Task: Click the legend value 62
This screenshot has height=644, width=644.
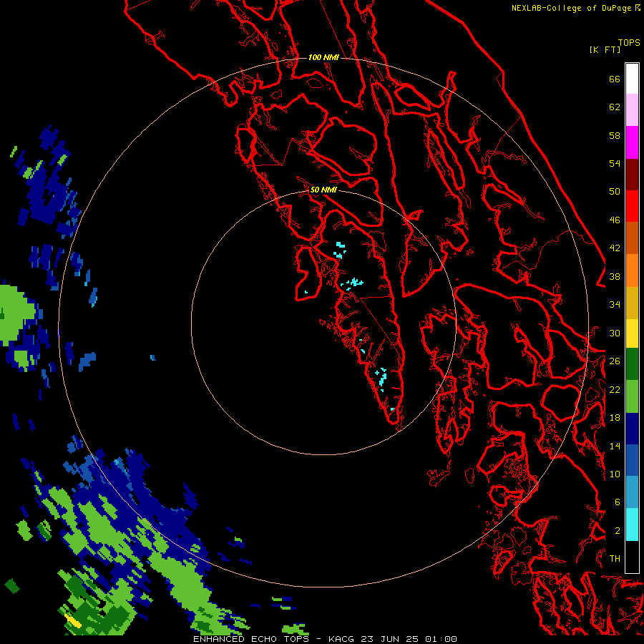Action: [615, 107]
